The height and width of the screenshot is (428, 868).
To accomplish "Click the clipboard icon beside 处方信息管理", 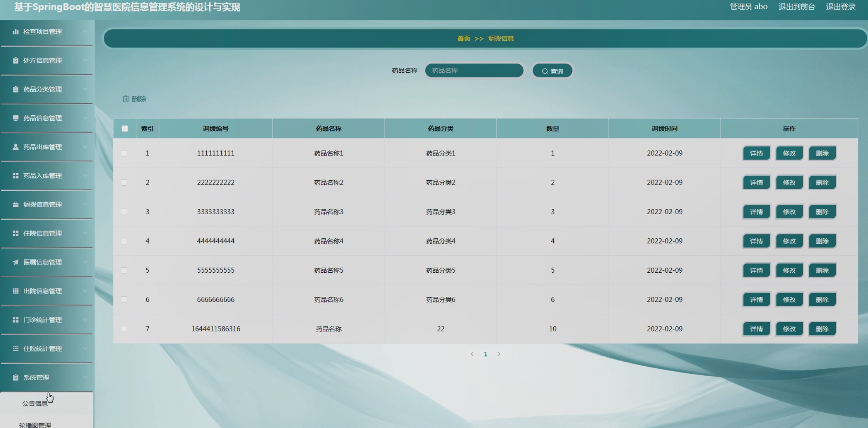I will point(15,60).
